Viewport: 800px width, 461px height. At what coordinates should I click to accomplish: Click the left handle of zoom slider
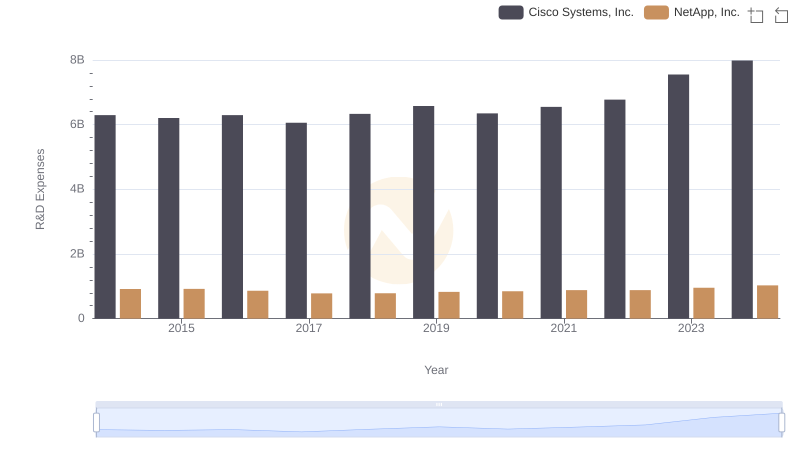click(96, 422)
